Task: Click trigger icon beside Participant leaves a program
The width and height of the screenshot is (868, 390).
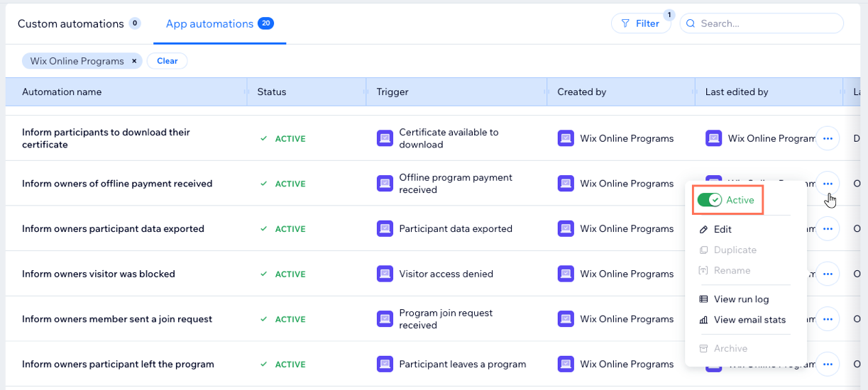Action: tap(385, 364)
